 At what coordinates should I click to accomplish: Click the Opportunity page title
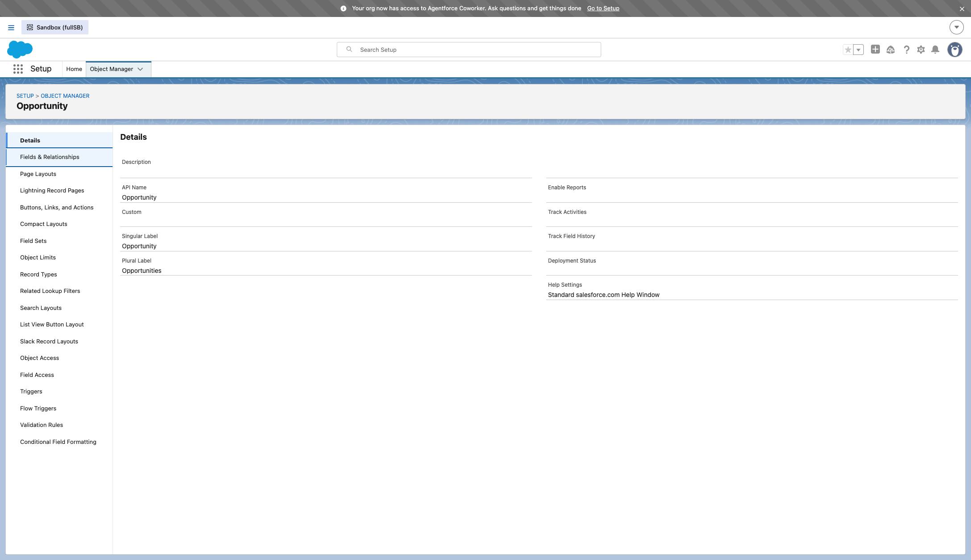click(42, 106)
